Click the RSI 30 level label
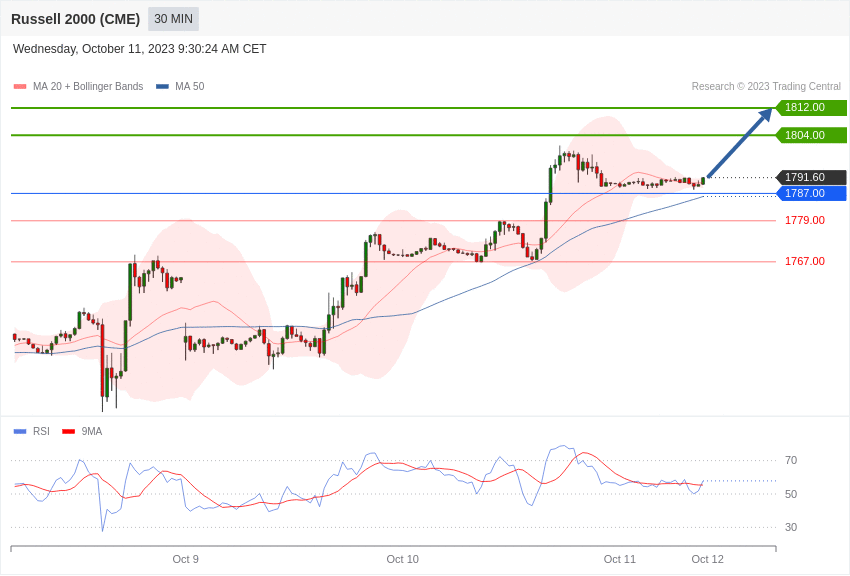850x576 pixels. click(x=791, y=527)
